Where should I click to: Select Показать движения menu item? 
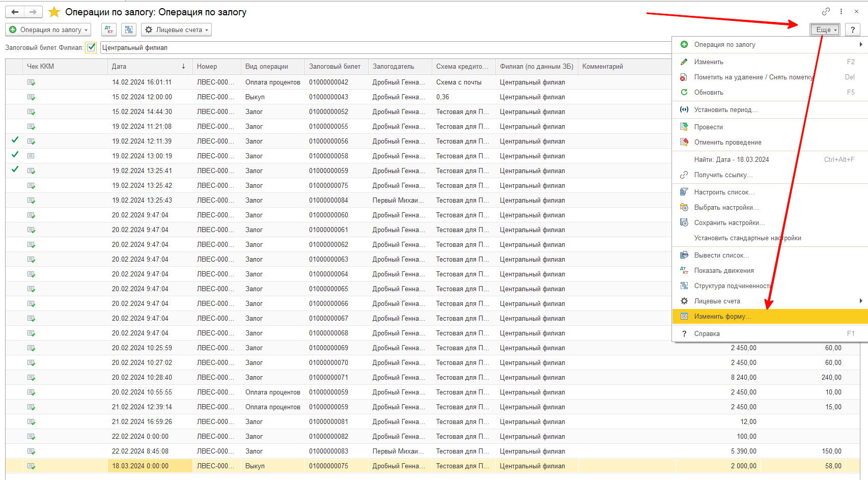770,271
